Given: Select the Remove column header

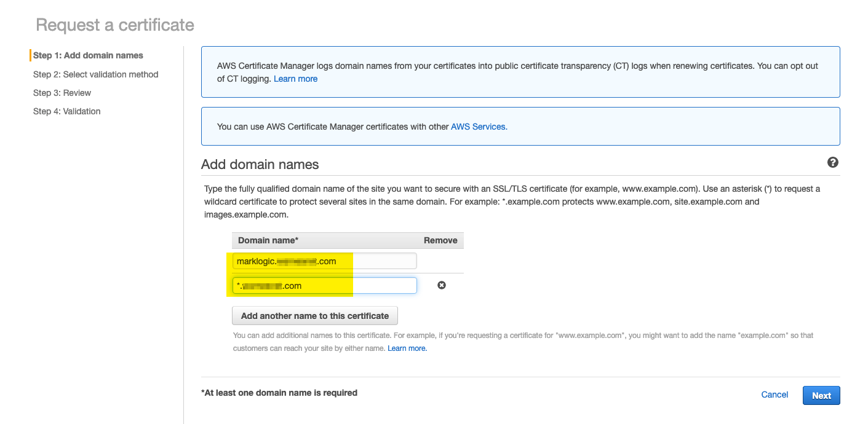Looking at the screenshot, I should [440, 240].
